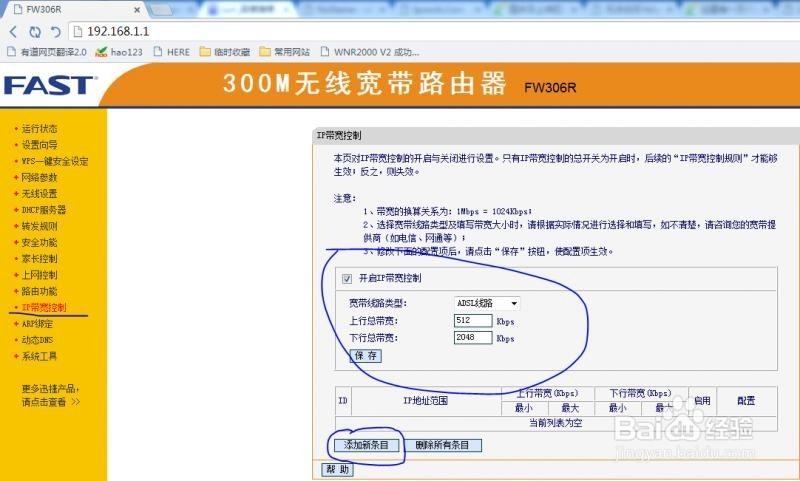Open 更多迅捷产品 请点击查看 link
The image size is (800, 481).
tap(51, 395)
